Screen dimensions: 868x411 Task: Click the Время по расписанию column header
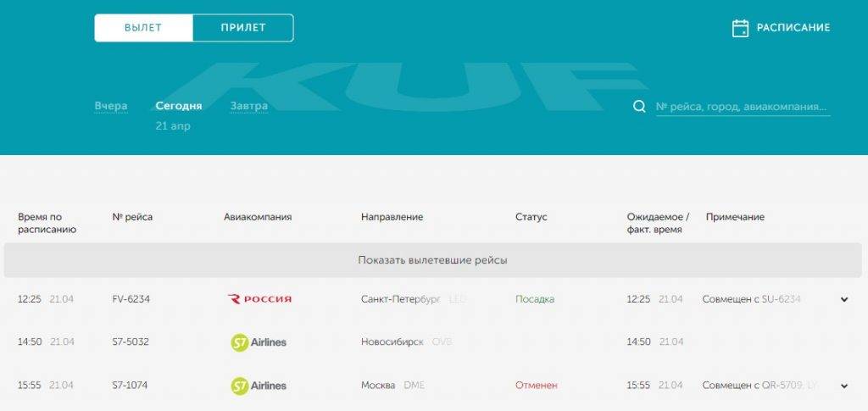[x=47, y=223]
